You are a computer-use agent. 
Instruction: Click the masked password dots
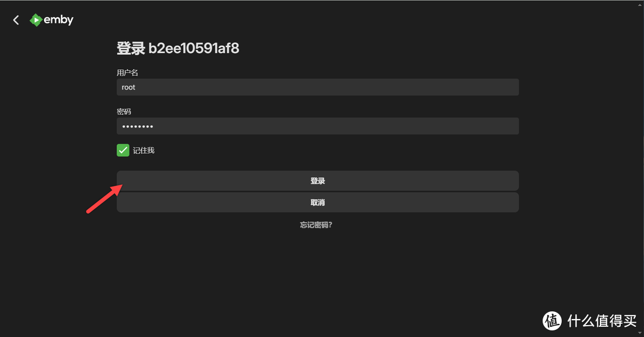138,126
